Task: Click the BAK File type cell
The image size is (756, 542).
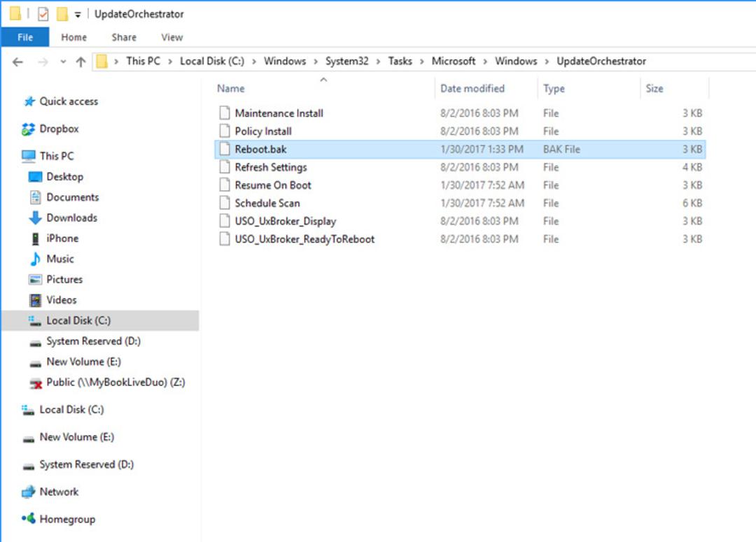Action: click(561, 150)
